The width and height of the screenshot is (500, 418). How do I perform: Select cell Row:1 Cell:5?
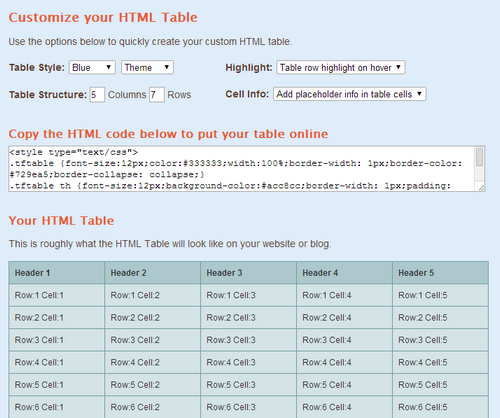[x=441, y=295]
